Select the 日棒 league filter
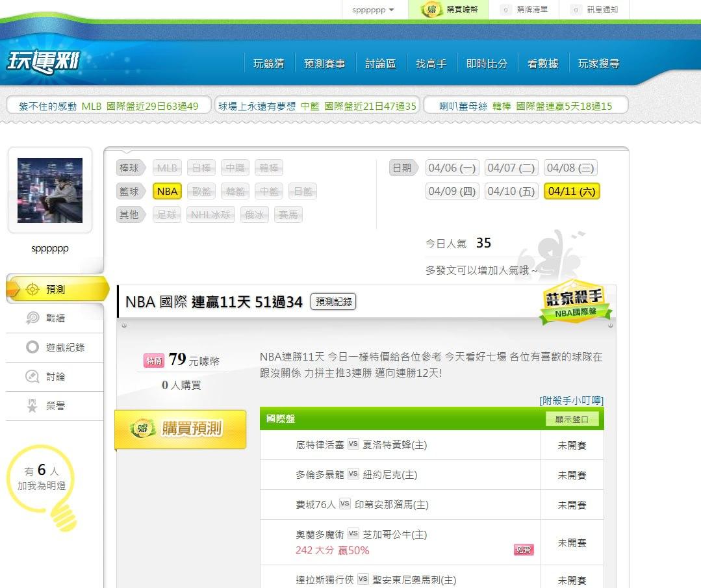The image size is (701, 588). (x=201, y=168)
